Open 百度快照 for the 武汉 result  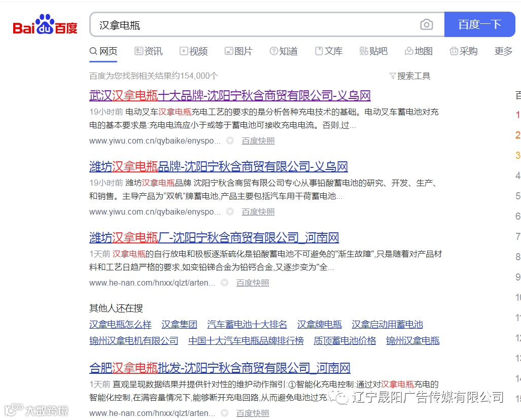point(258,141)
